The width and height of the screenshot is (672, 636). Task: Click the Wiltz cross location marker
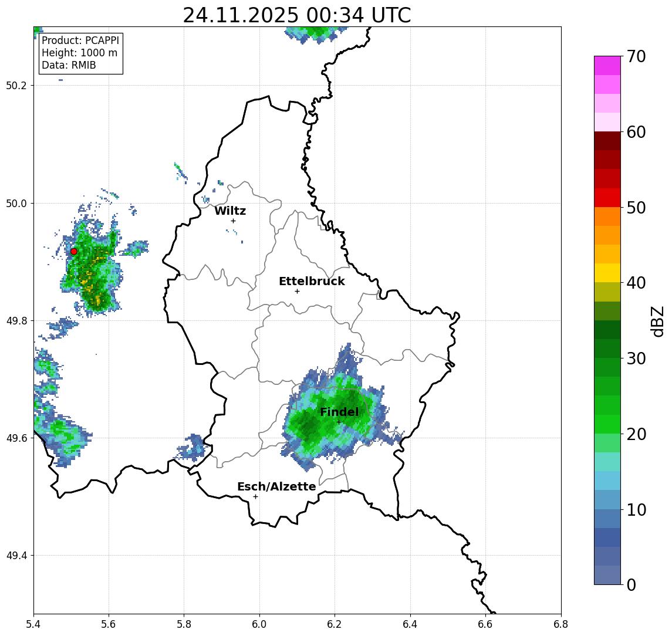pyautogui.click(x=233, y=221)
